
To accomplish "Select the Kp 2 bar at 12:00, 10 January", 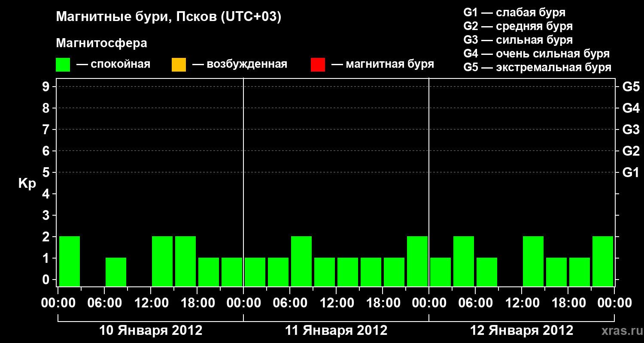I will [162, 261].
